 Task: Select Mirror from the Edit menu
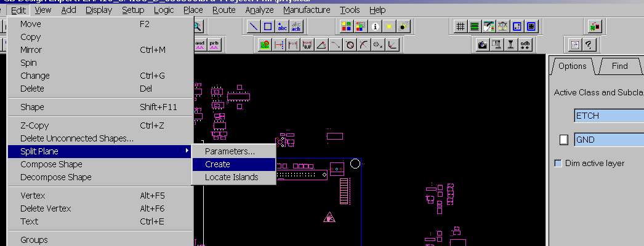click(x=100, y=50)
